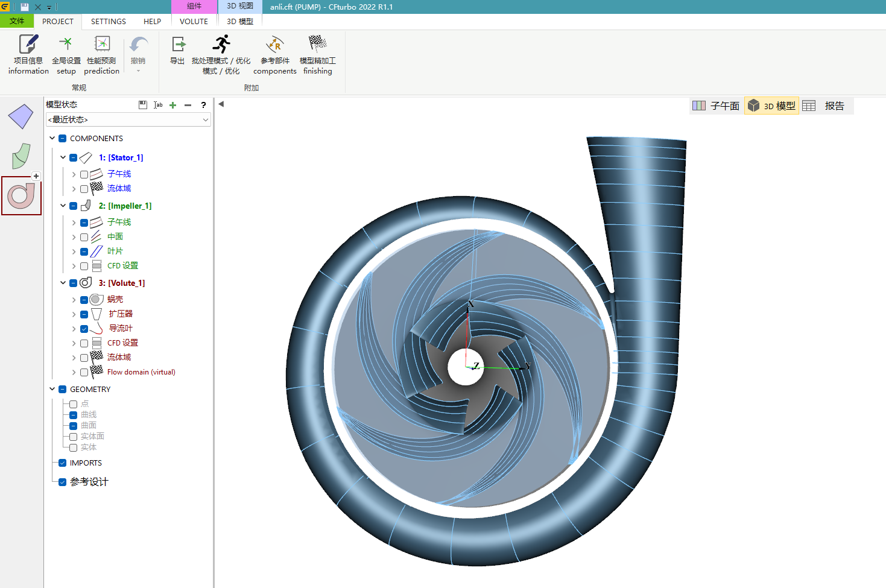Enable the 中面 checkbox under Impeller_1
This screenshot has height=588, width=886.
84,237
